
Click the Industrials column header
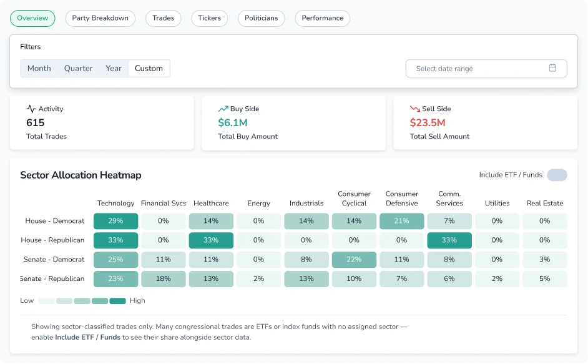coord(306,204)
